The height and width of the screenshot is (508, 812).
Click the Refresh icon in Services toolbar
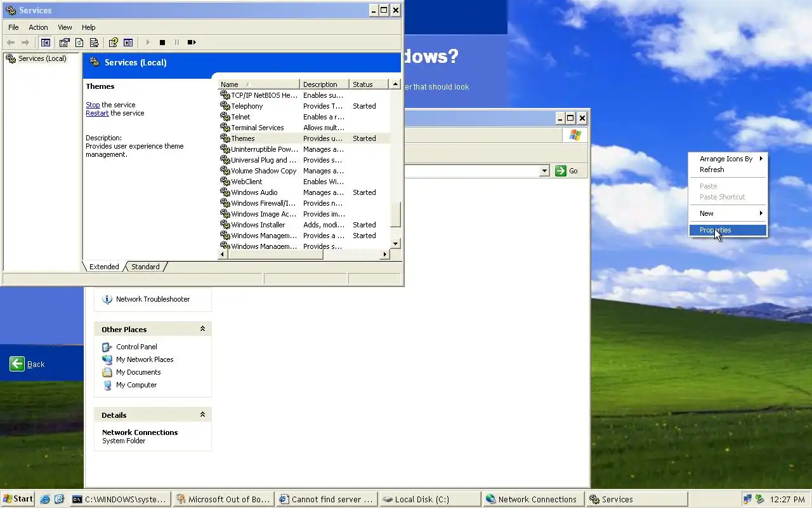[x=79, y=43]
